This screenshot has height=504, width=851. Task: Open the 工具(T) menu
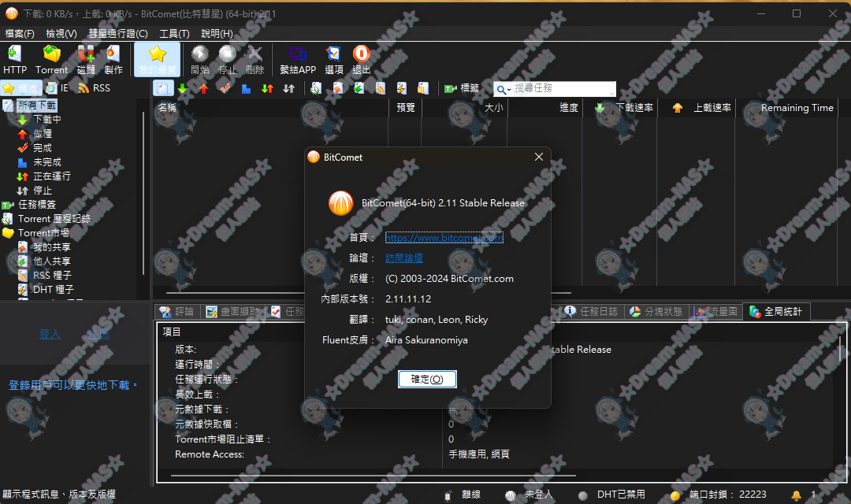click(x=175, y=34)
